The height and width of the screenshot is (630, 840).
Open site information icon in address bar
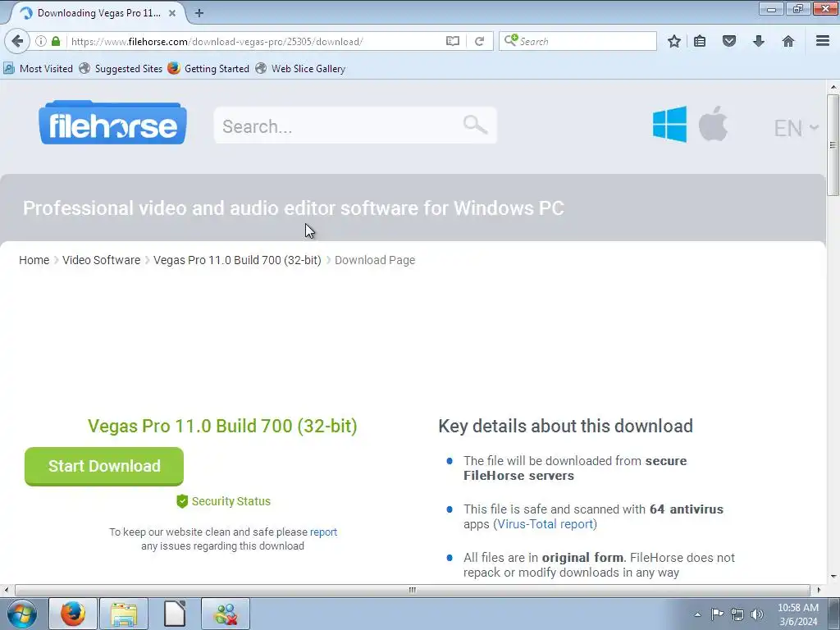41,41
